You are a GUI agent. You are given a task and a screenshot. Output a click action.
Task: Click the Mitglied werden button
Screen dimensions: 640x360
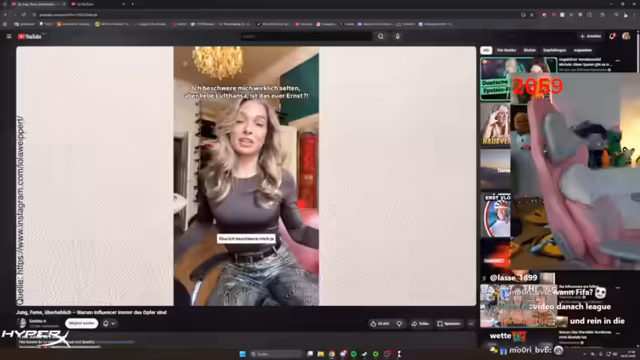[x=82, y=323]
